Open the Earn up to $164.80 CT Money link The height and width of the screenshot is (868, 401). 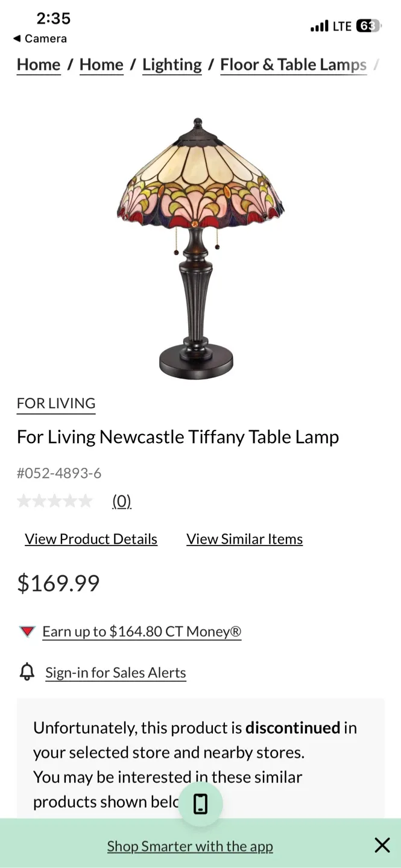pos(141,631)
